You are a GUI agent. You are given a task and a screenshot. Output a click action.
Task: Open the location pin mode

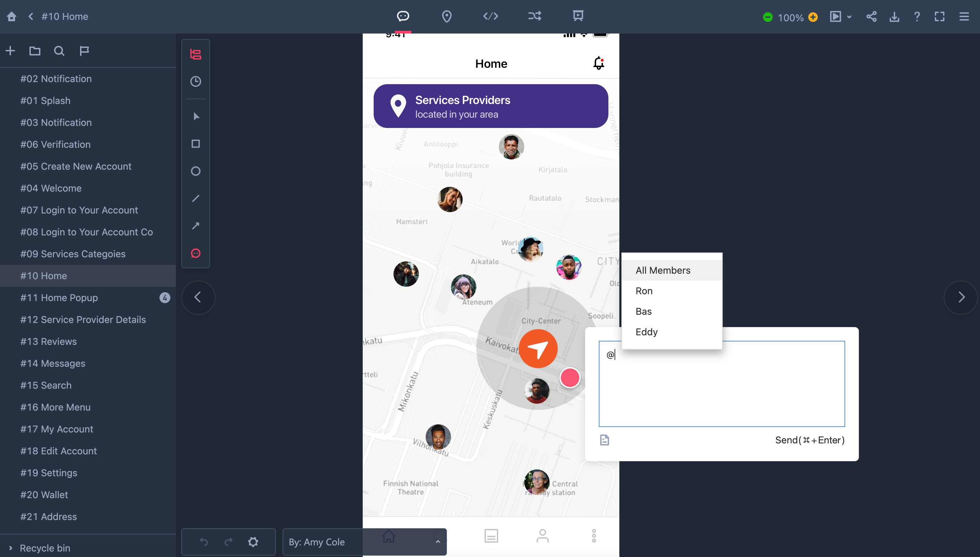(447, 16)
